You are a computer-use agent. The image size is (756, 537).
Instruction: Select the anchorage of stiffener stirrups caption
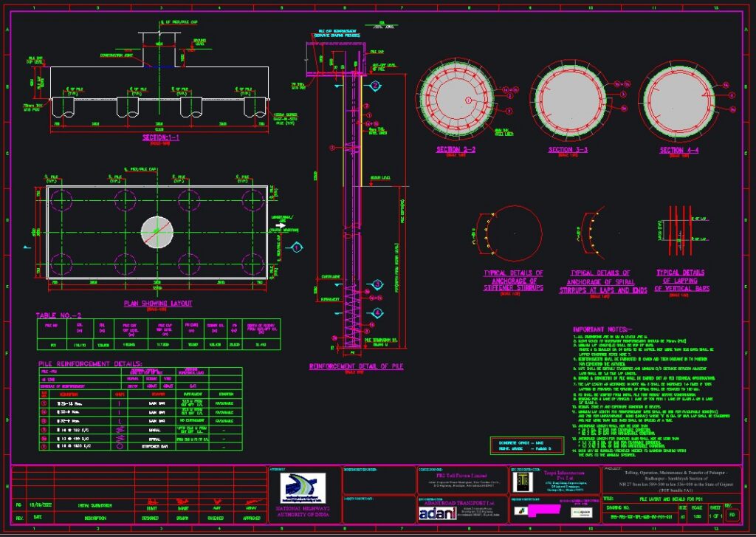tap(513, 281)
